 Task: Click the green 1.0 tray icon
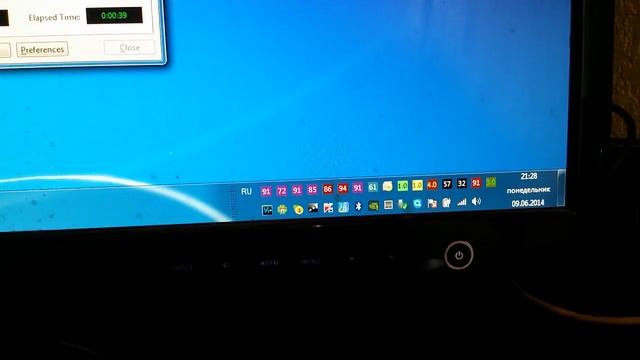click(402, 186)
